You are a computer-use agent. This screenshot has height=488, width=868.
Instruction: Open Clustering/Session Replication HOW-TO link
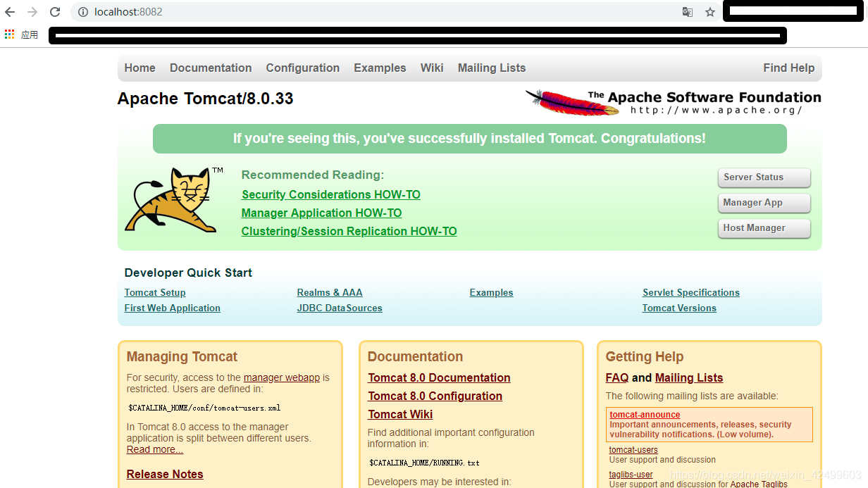point(349,231)
